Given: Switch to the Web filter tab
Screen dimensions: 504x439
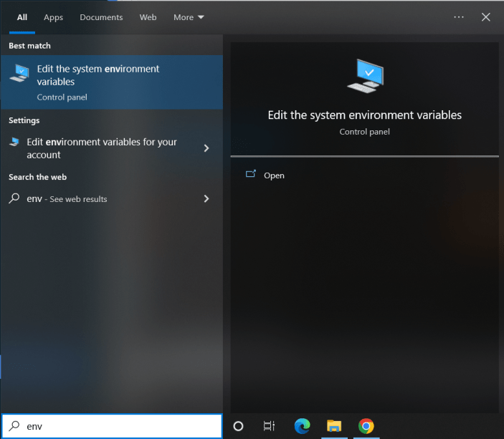Looking at the screenshot, I should click(148, 17).
